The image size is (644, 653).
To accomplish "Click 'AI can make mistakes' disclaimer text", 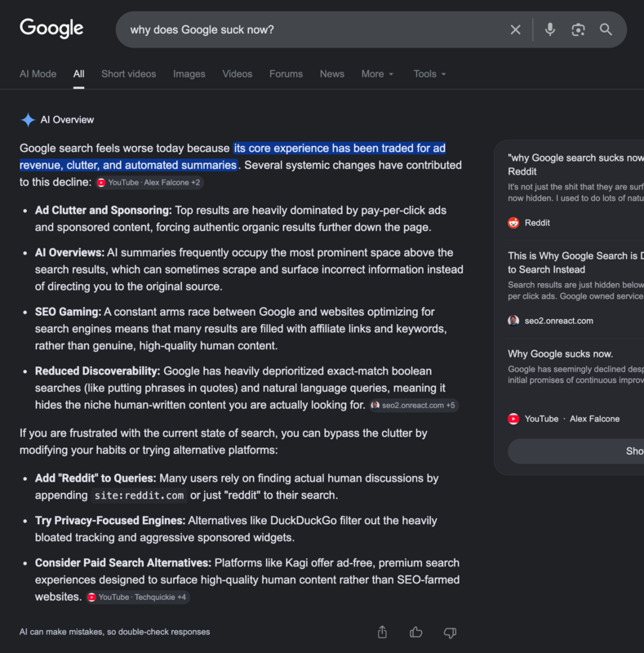I will [114, 632].
